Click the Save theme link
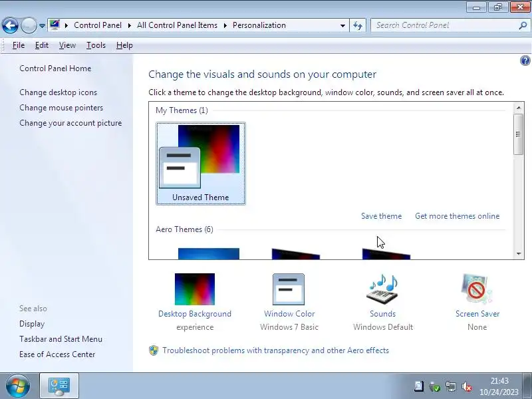 point(381,216)
